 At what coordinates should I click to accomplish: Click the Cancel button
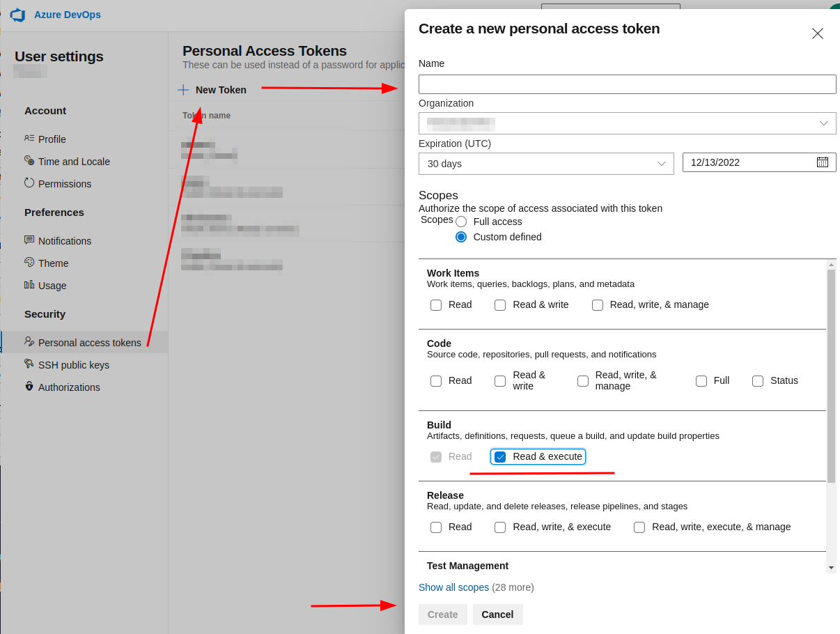tap(497, 614)
